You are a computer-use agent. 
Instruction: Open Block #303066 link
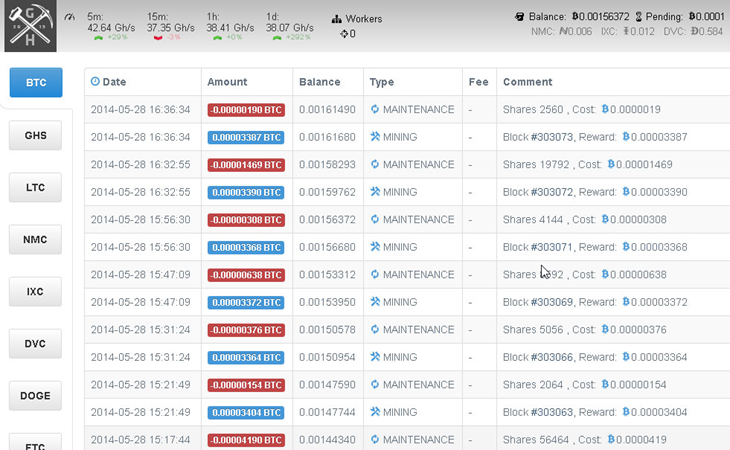click(x=552, y=357)
